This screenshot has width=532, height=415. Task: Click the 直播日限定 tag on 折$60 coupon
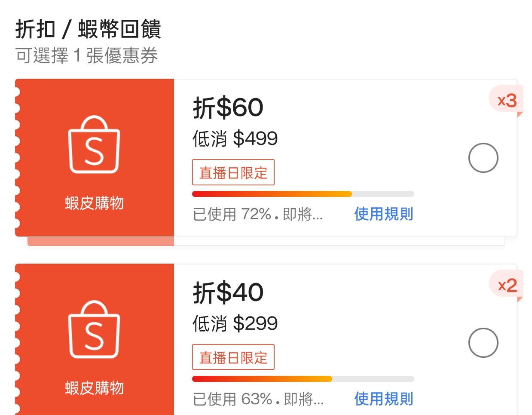pyautogui.click(x=233, y=172)
